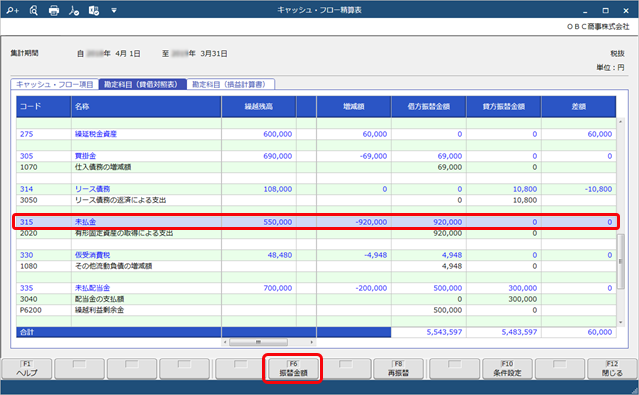Click the 差額 column header
The height and width of the screenshot is (395, 639).
click(x=579, y=107)
